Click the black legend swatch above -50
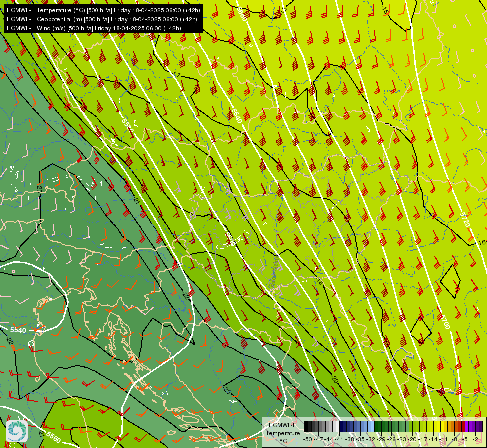The image size is (487, 448). [x=306, y=426]
